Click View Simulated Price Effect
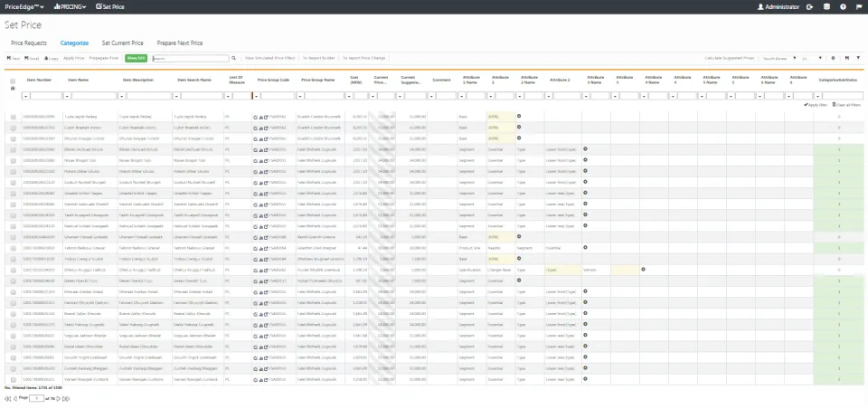The height and width of the screenshot is (409, 868). [x=270, y=58]
